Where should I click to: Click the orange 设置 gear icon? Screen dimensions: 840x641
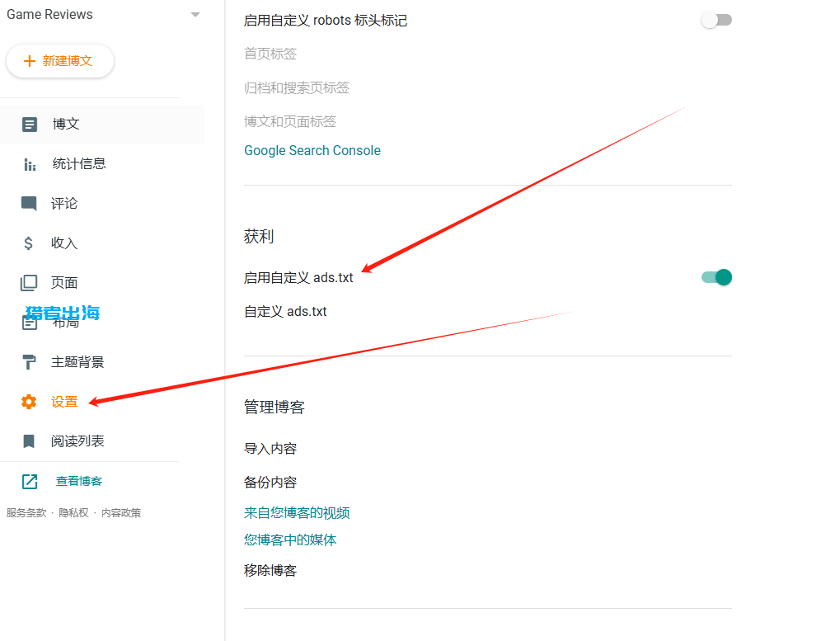click(x=29, y=402)
